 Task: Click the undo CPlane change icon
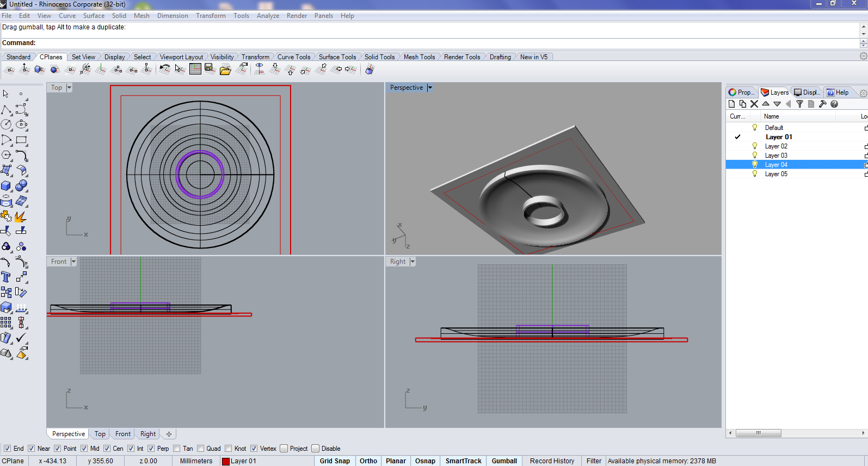coord(164,69)
